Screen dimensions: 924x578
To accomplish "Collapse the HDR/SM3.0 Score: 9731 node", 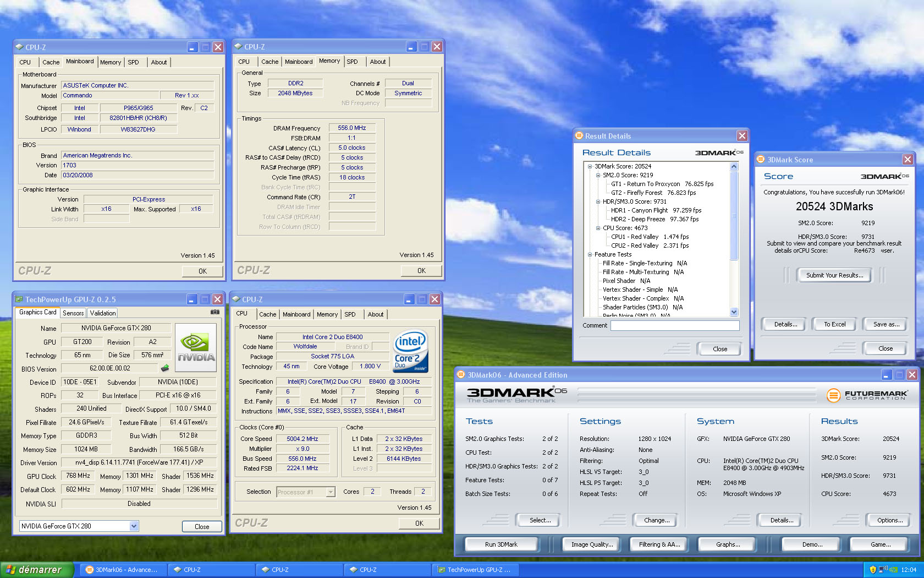I will [x=598, y=201].
